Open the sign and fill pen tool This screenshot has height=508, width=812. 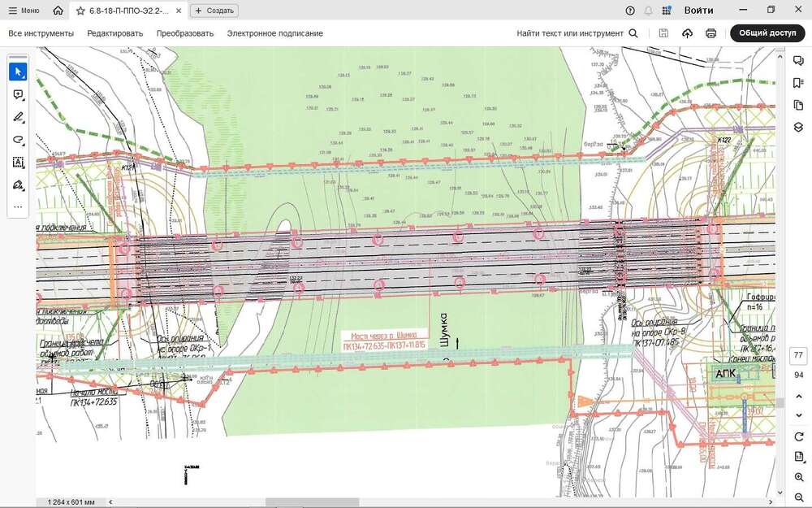pyautogui.click(x=18, y=185)
